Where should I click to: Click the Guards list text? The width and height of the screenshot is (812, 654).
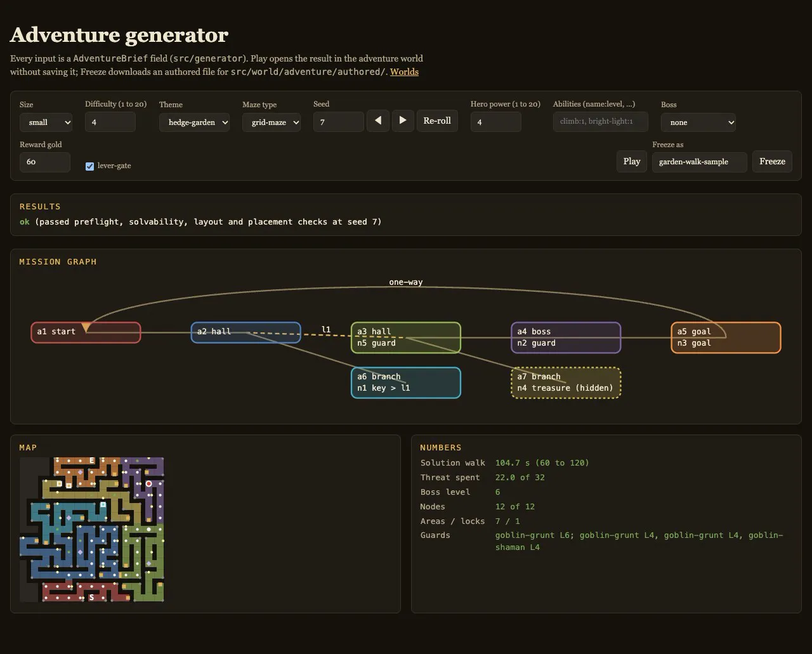(x=639, y=541)
